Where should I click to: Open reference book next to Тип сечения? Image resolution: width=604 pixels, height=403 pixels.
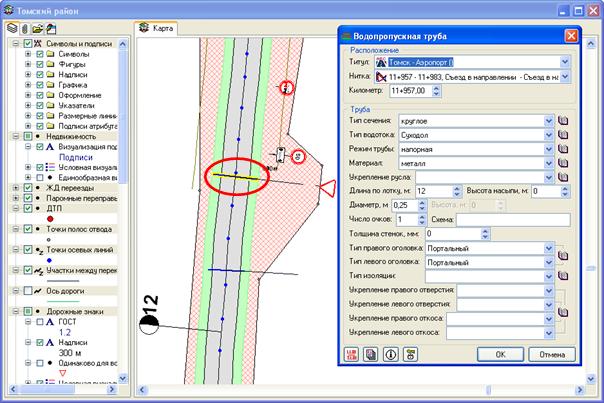563,120
